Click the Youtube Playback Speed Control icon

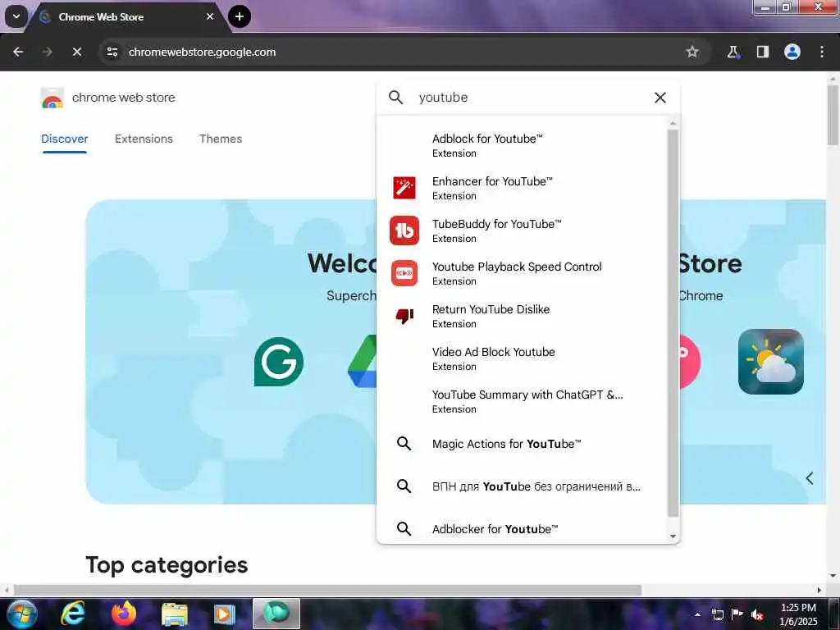(x=404, y=273)
